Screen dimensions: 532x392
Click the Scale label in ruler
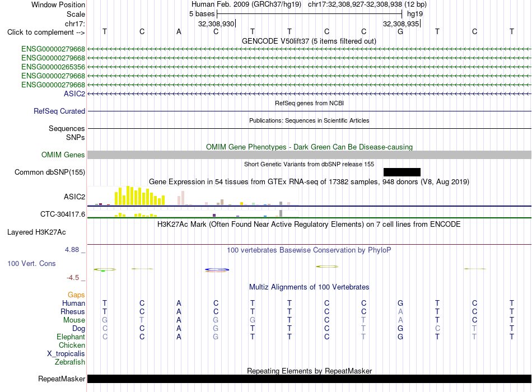(76, 14)
